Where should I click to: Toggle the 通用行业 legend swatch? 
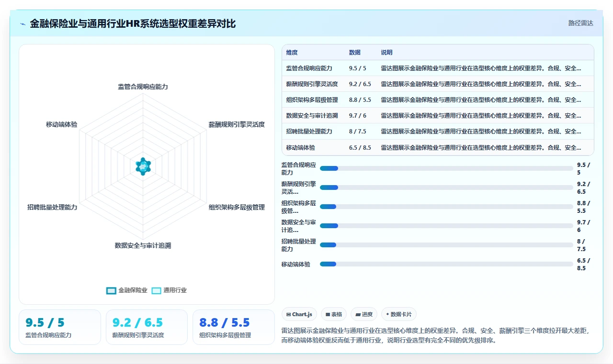coord(156,290)
